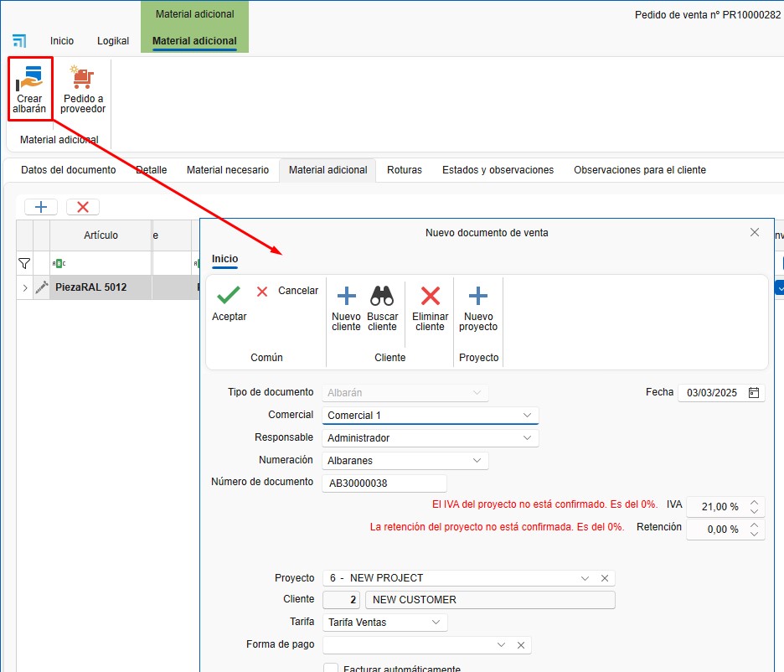Switch to the Roturas tab
The width and height of the screenshot is (784, 672).
coord(405,170)
